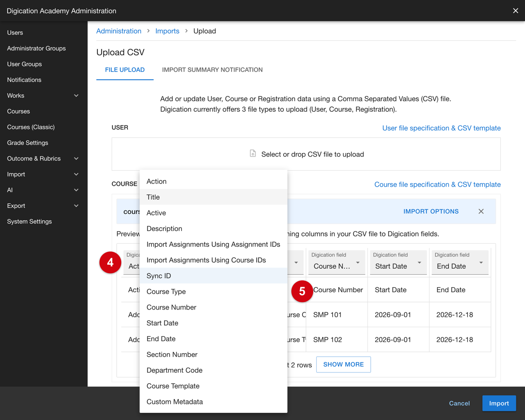Screen dimensions: 525x420
Task: Select Section Number from the field list
Action: [x=213, y=354]
